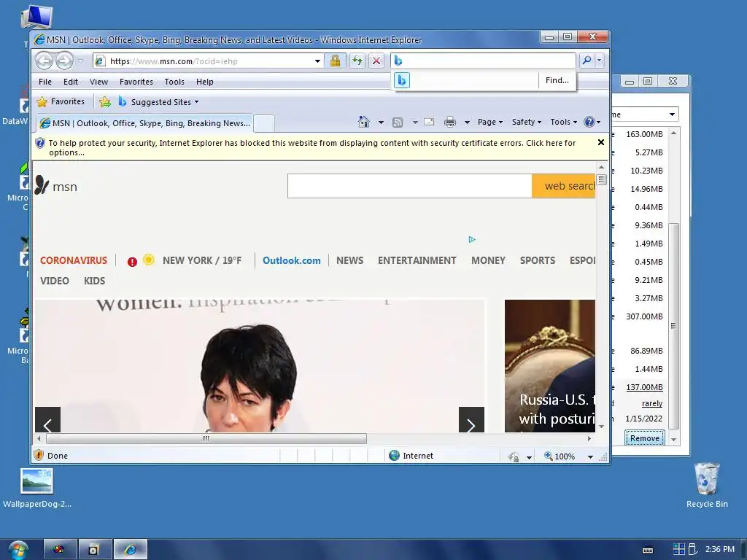Open the Page command bar menu
747x560 pixels.
[x=489, y=122]
